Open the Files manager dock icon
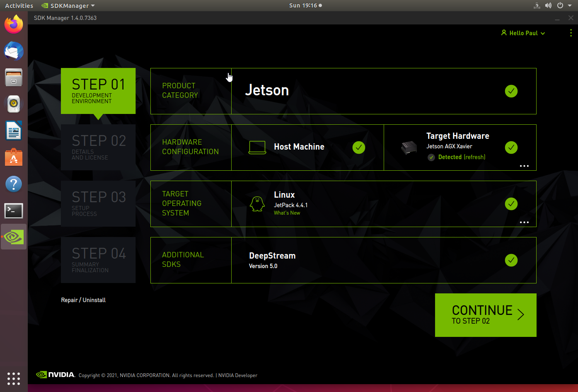The height and width of the screenshot is (392, 578). pyautogui.click(x=14, y=77)
